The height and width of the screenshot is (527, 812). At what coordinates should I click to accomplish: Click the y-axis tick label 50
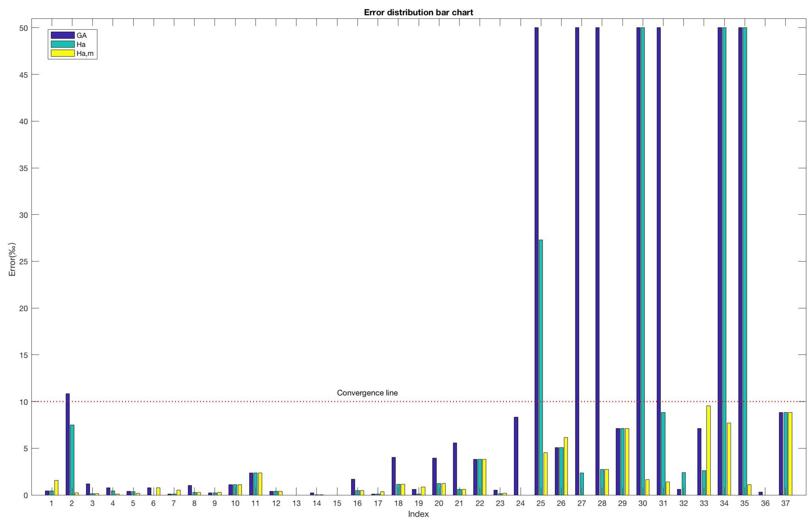pos(23,28)
